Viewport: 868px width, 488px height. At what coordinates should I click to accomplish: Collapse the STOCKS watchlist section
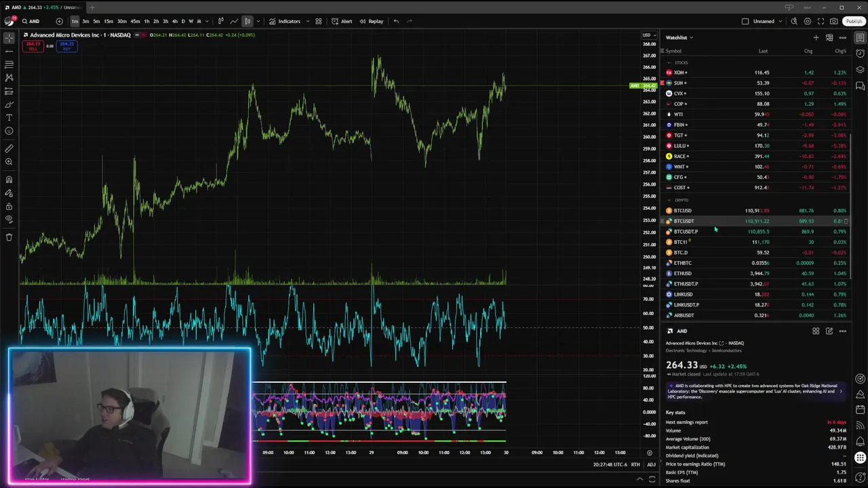tap(669, 62)
